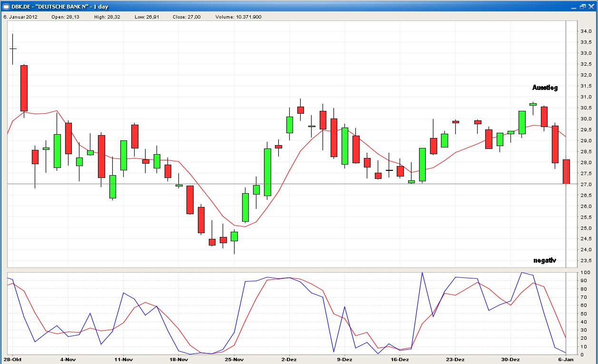Click the '18-Nov' date axis label
Viewport: 598px width, 364px height.
[179, 359]
